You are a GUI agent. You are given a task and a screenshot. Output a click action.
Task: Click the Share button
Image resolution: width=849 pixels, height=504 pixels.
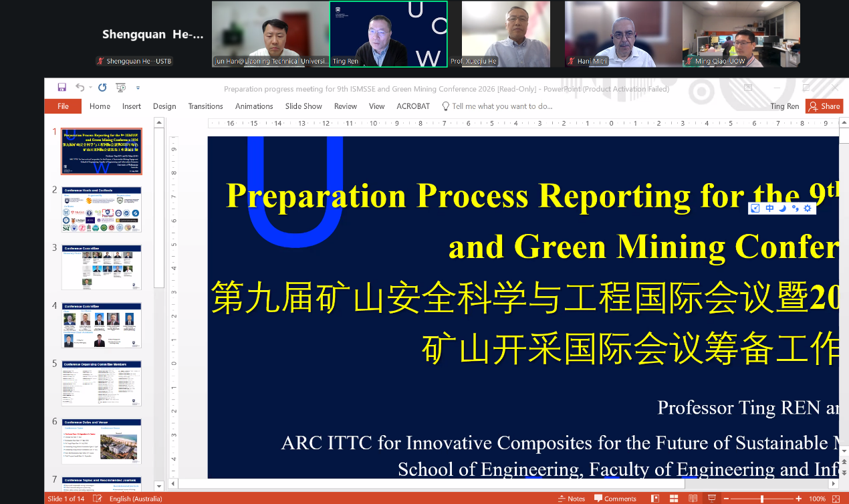tap(824, 106)
